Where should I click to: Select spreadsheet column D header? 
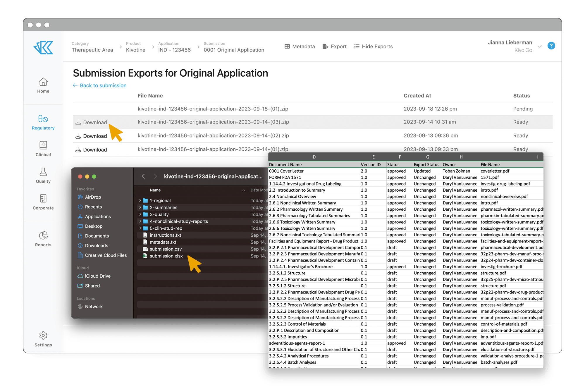314,157
